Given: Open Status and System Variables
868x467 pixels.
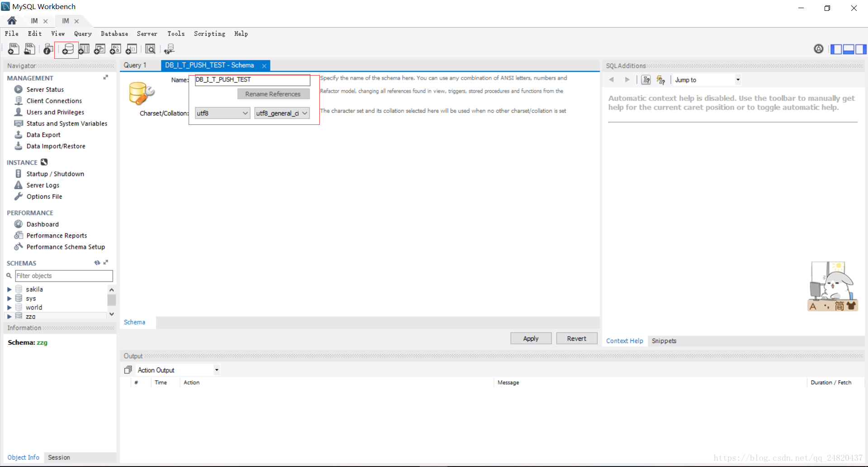Looking at the screenshot, I should (66, 124).
